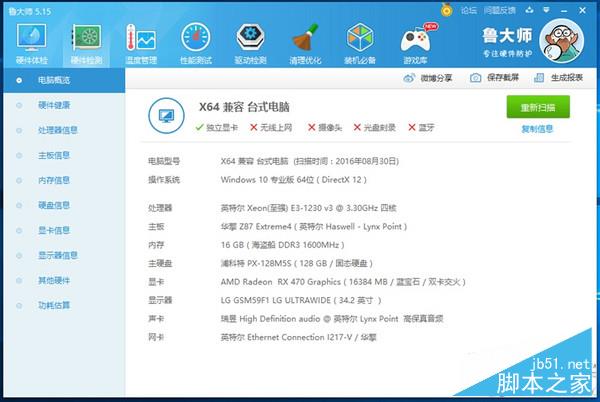This screenshot has width=600, height=402.
Task: Save a screenshot with 保存截屏
Action: pyautogui.click(x=494, y=78)
